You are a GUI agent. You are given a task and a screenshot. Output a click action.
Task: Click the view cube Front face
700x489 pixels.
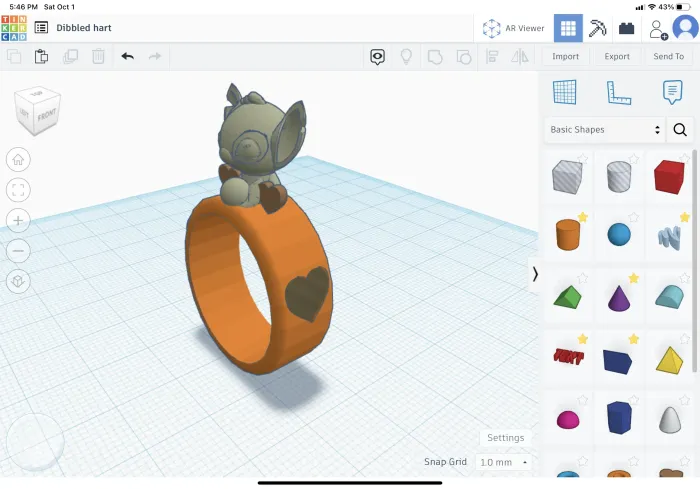tap(46, 116)
